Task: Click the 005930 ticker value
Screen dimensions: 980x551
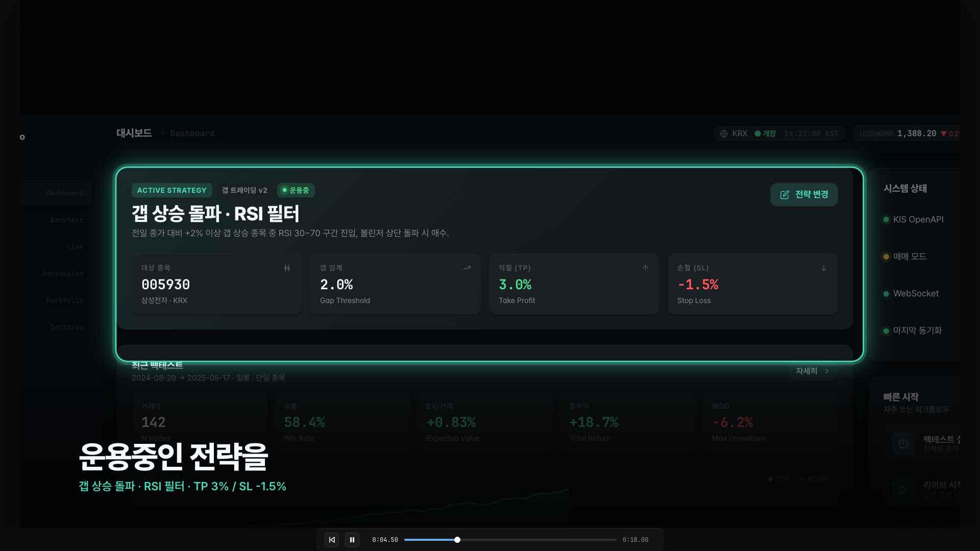Action: point(165,284)
